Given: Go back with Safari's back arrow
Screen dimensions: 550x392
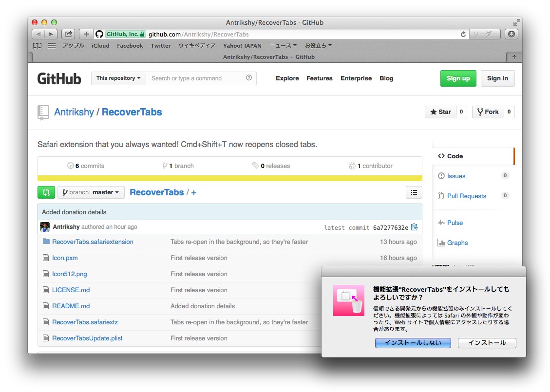Looking at the screenshot, I should click(38, 34).
